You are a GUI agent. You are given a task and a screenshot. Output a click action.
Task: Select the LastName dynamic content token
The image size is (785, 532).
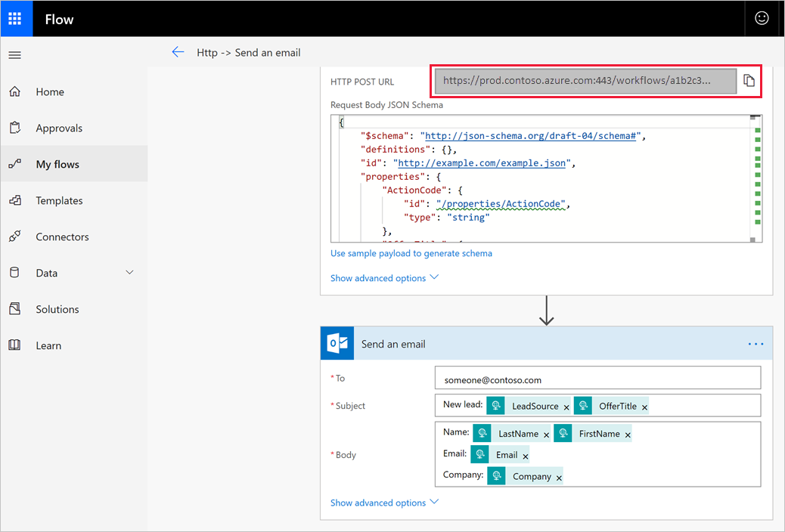click(x=512, y=434)
